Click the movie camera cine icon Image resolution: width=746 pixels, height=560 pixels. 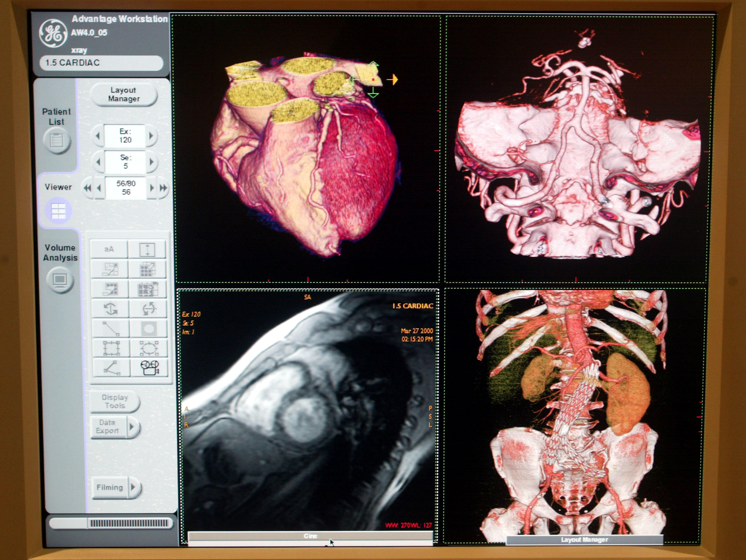click(149, 368)
